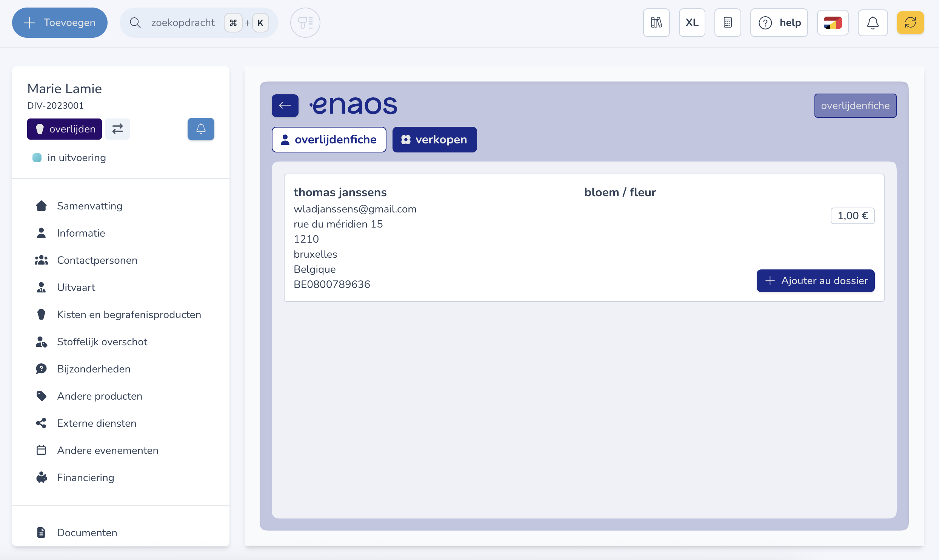
Task: Open the library books icon
Action: pos(656,23)
